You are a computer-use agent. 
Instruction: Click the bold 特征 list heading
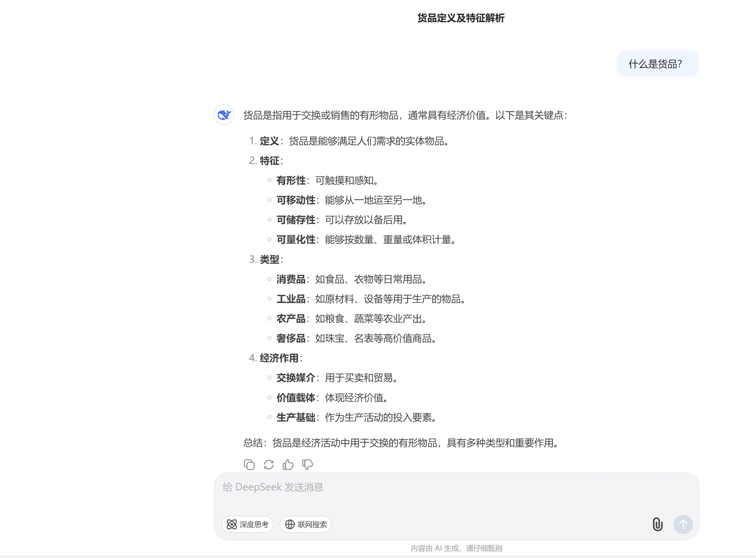pyautogui.click(x=269, y=161)
